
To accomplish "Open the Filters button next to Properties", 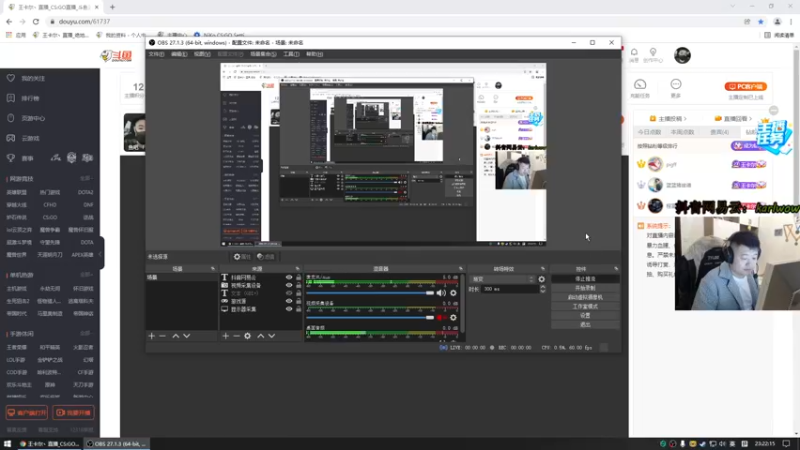I will 266,257.
